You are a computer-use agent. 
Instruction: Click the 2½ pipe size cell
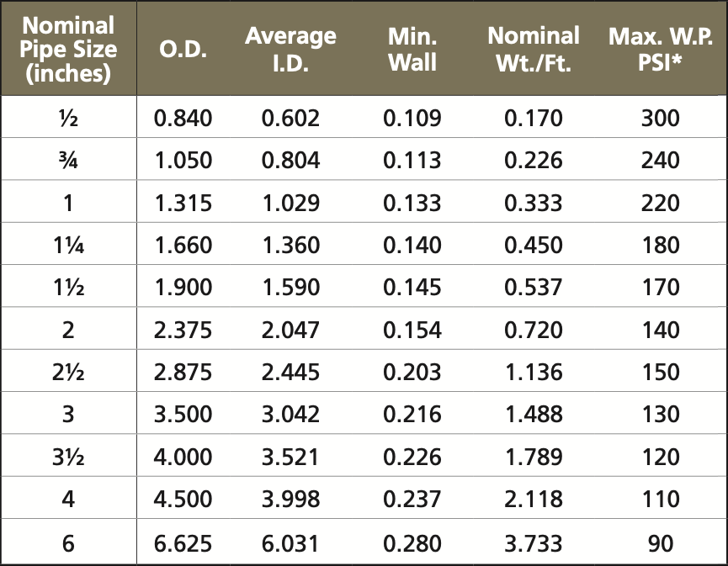point(68,373)
